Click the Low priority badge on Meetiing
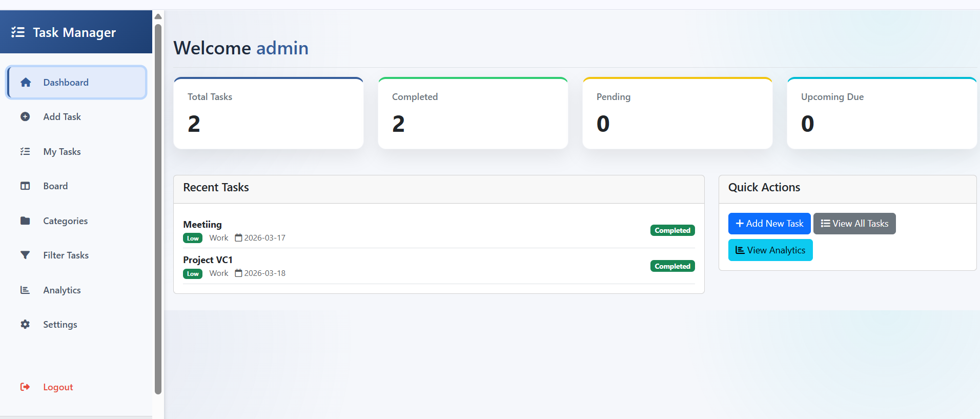Viewport: 980px width, 419px height. (x=193, y=238)
